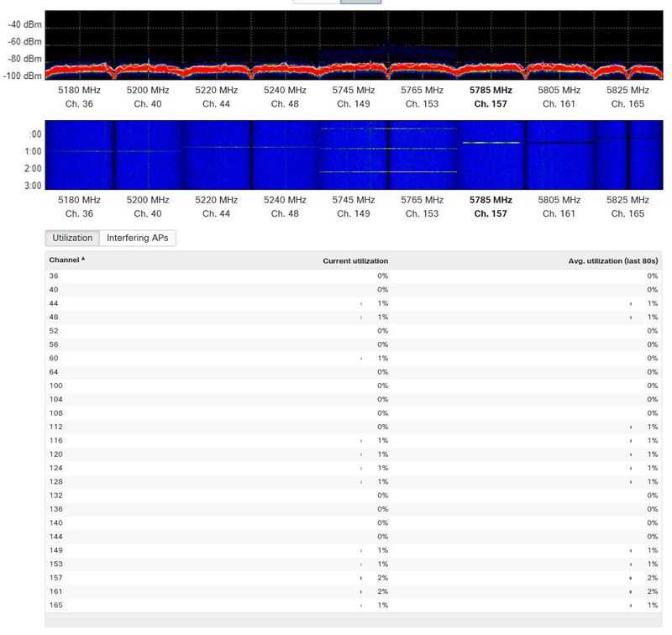Click the channel 100 row in the table
The width and height of the screenshot is (672, 635).
(336, 386)
